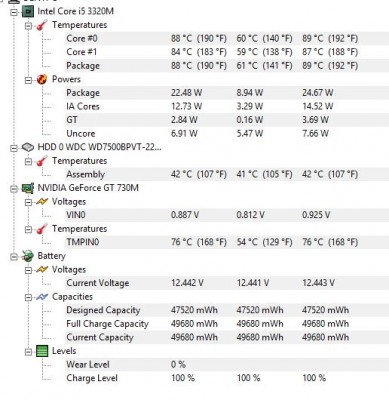
Task: Click the hard drive icon beside HDD 0
Action: point(28,147)
